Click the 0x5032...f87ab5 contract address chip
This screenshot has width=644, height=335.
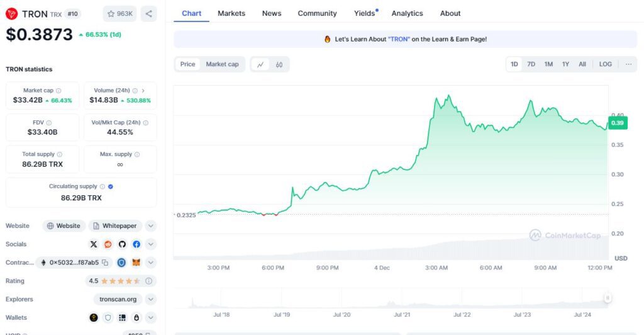coord(74,262)
